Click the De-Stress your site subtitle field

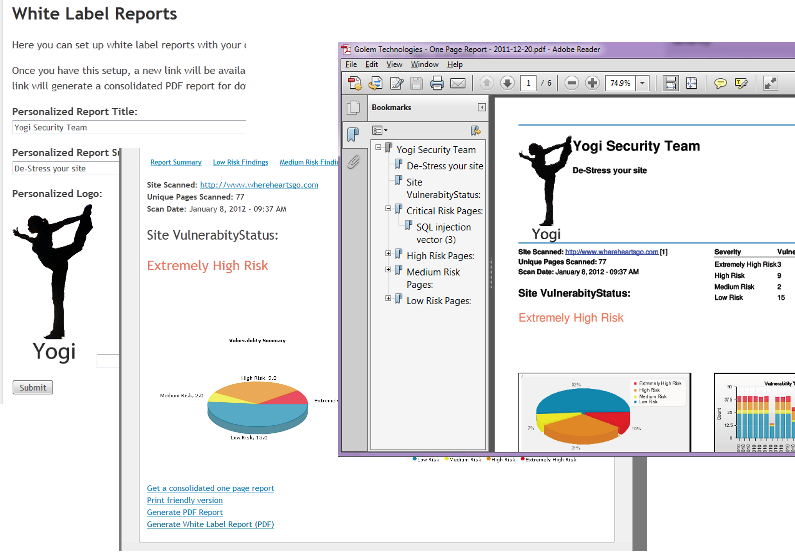point(65,168)
